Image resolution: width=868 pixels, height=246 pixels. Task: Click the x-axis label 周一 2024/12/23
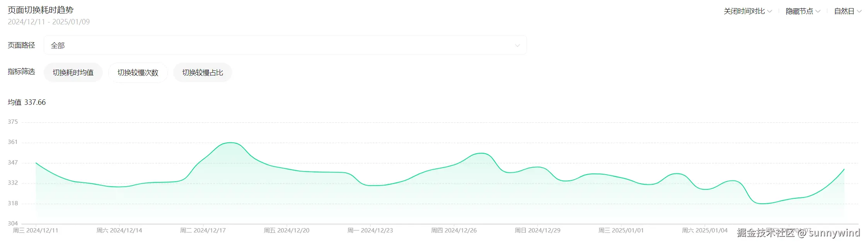370,231
